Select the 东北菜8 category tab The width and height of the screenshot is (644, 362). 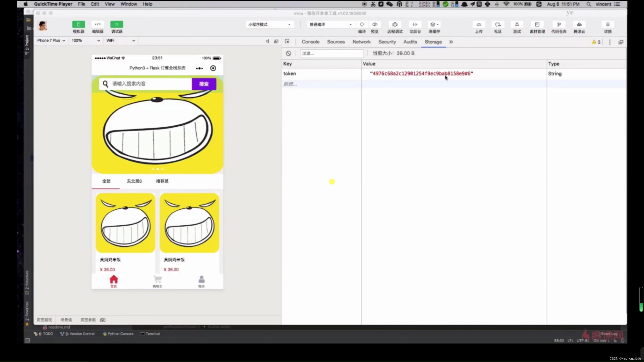134,181
